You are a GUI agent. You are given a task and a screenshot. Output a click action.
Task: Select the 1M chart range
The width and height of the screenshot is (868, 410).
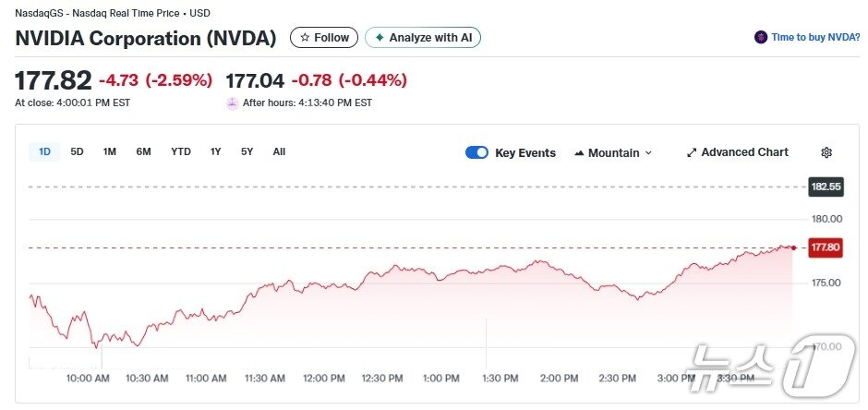point(109,151)
